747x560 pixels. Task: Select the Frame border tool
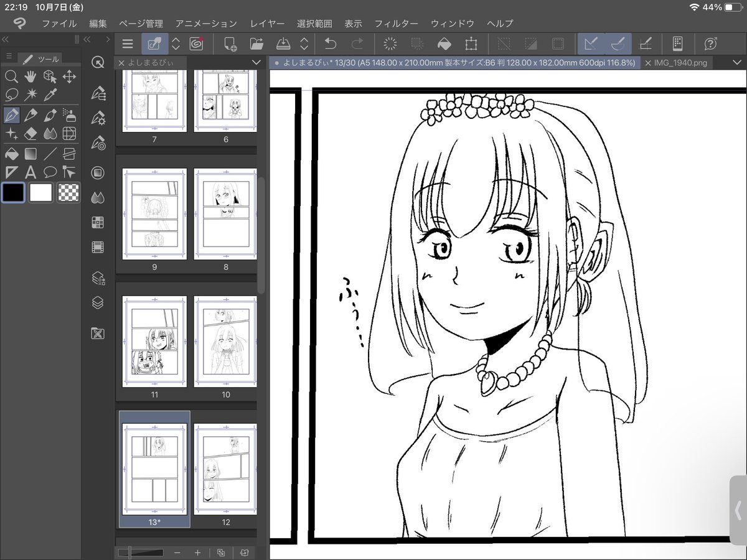point(69,153)
